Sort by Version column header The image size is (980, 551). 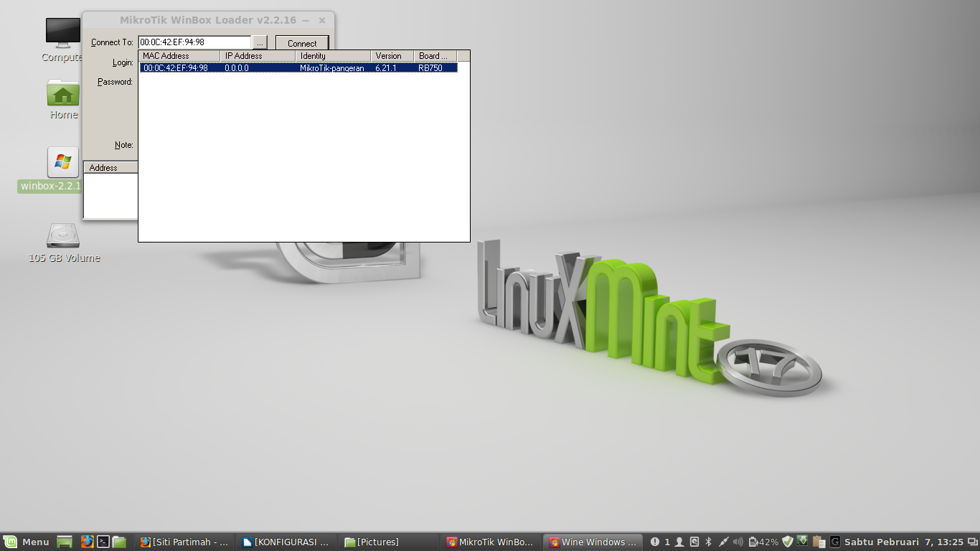[392, 55]
